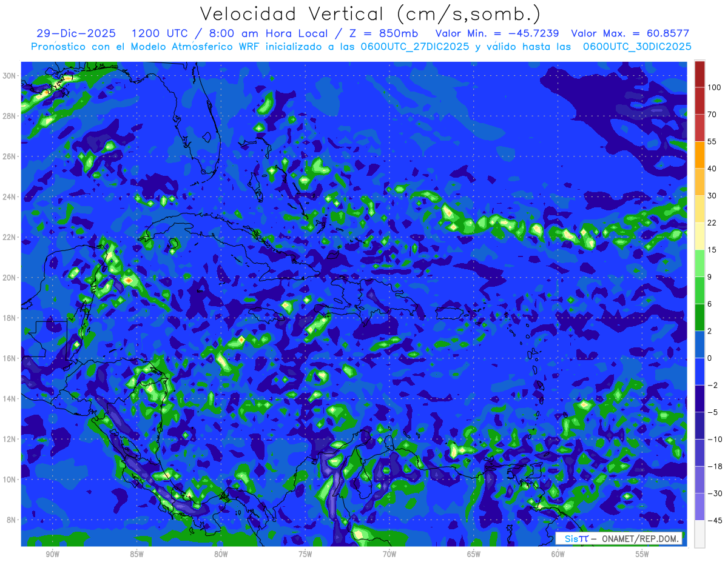The width and height of the screenshot is (728, 562).
Task: Click the white swatch below -45
Action: 699,534
